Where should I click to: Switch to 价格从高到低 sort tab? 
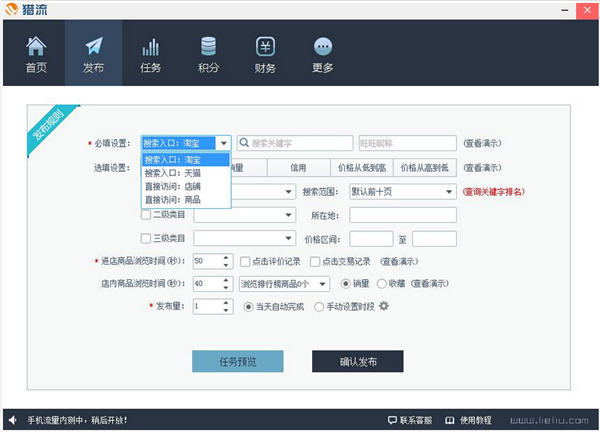pyautogui.click(x=425, y=168)
